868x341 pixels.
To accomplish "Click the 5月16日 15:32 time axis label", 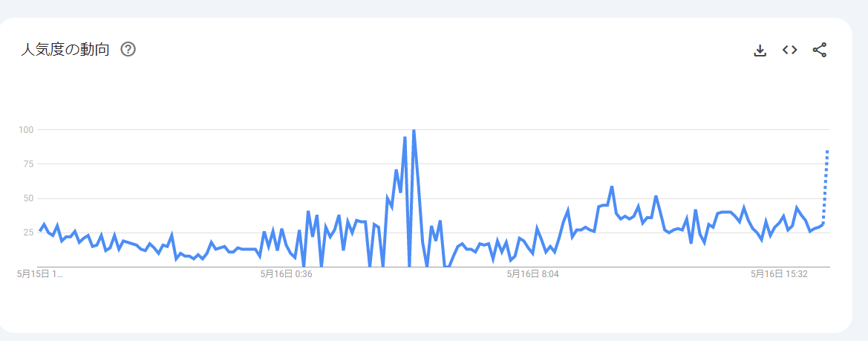I will pos(779,274).
